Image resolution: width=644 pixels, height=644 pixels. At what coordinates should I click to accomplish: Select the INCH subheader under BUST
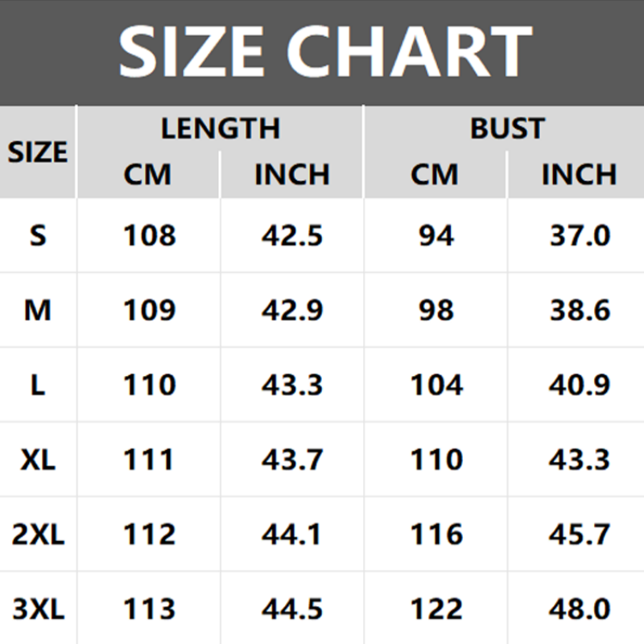coord(579,175)
